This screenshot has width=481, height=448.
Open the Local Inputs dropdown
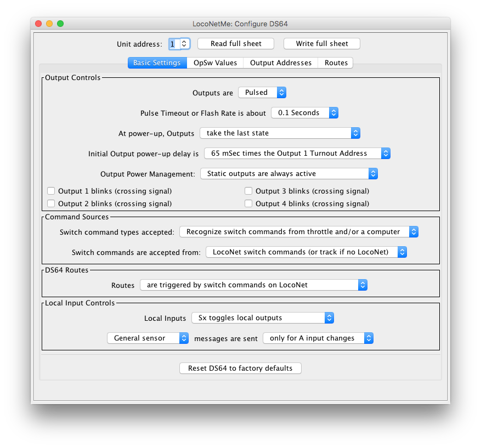click(262, 317)
